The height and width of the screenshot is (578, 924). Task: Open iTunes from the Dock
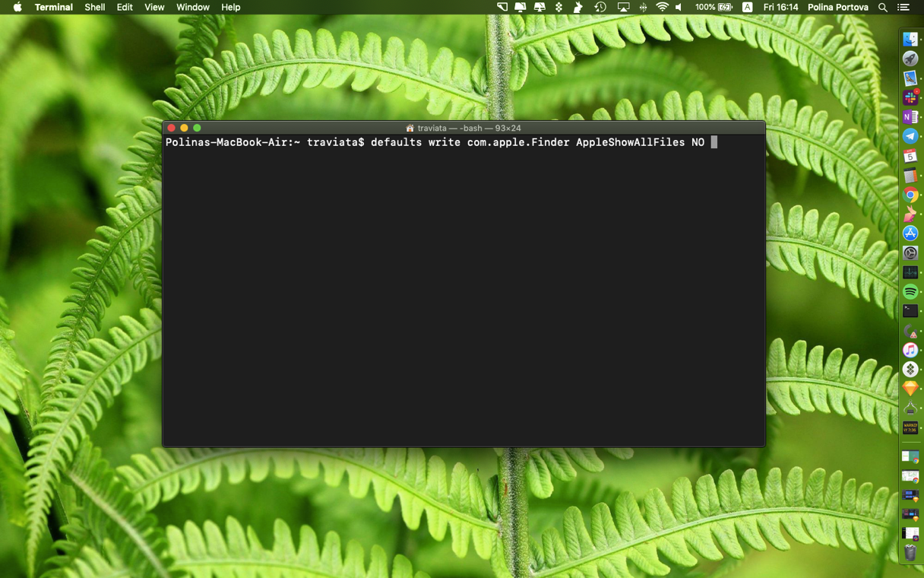pyautogui.click(x=910, y=350)
